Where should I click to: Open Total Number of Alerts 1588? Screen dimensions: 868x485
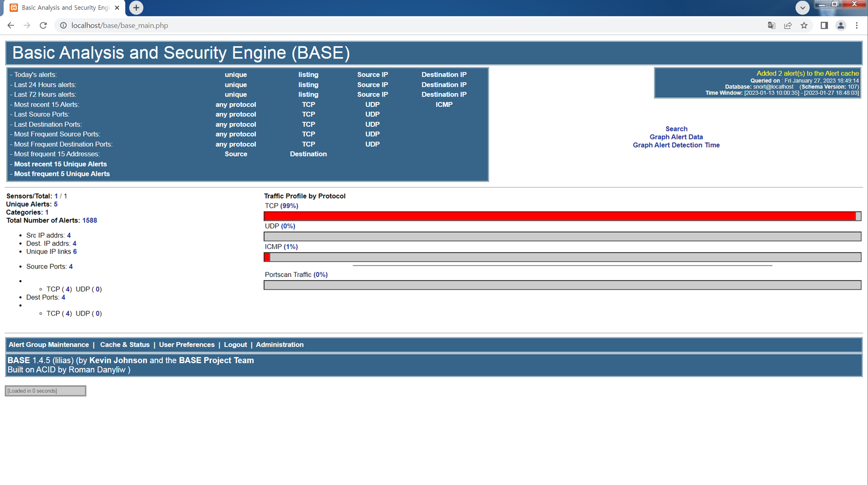[x=90, y=220]
